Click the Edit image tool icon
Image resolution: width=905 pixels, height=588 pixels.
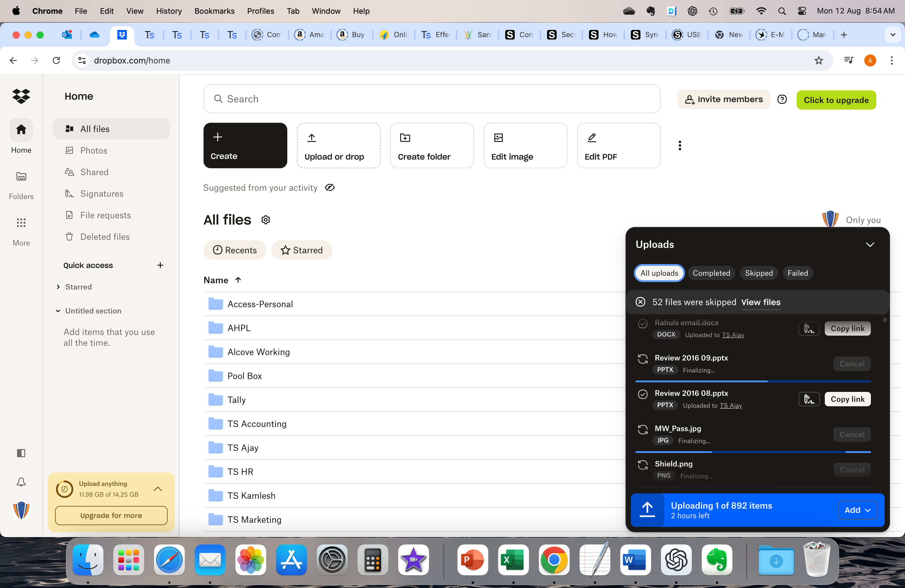pos(499,137)
